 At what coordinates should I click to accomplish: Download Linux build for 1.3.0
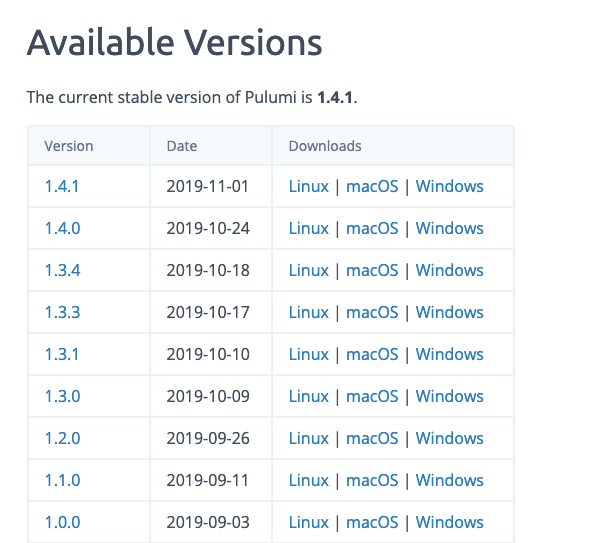coord(308,396)
